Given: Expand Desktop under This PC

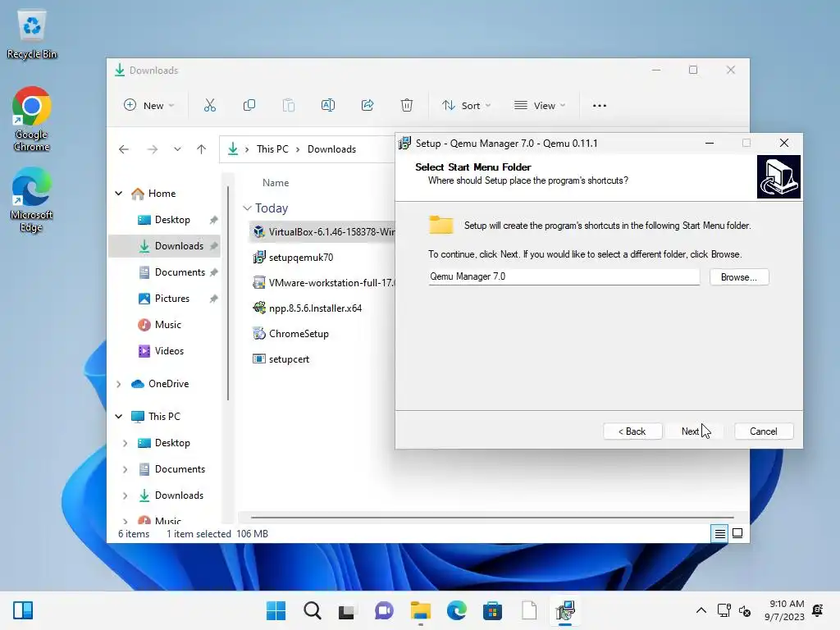Looking at the screenshot, I should pyautogui.click(x=126, y=443).
